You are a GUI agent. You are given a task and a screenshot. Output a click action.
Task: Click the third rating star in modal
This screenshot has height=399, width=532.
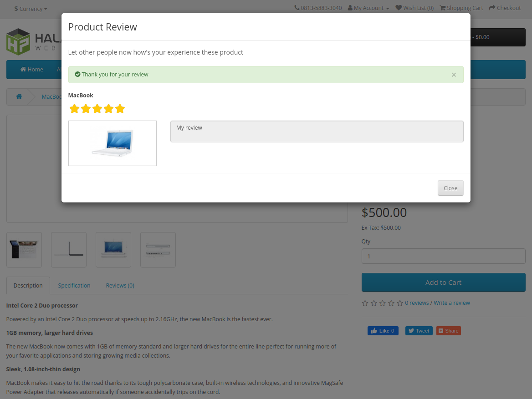coord(97,109)
